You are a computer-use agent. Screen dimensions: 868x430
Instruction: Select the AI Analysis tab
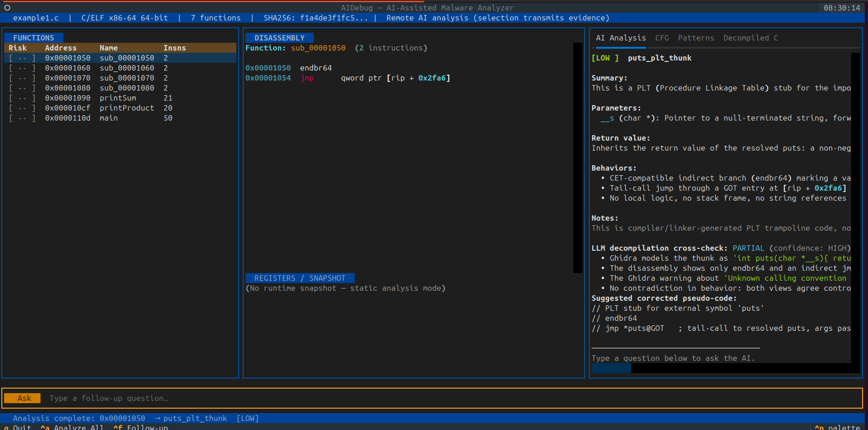point(621,38)
